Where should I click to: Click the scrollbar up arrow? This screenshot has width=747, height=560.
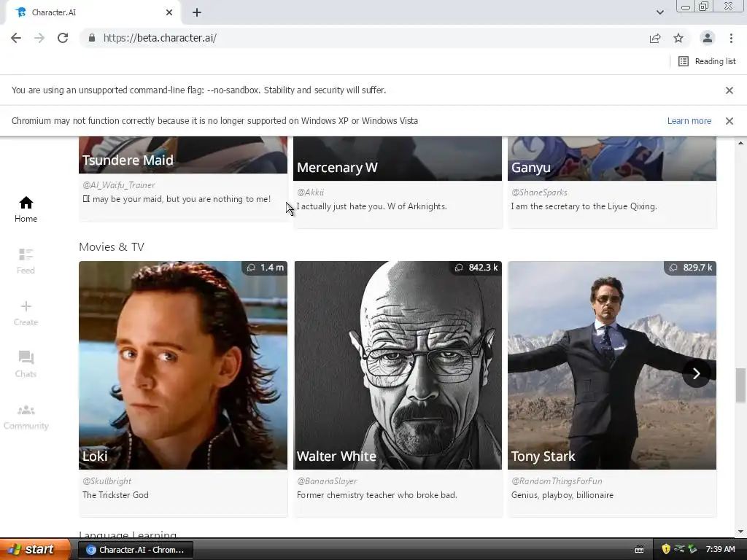740,143
